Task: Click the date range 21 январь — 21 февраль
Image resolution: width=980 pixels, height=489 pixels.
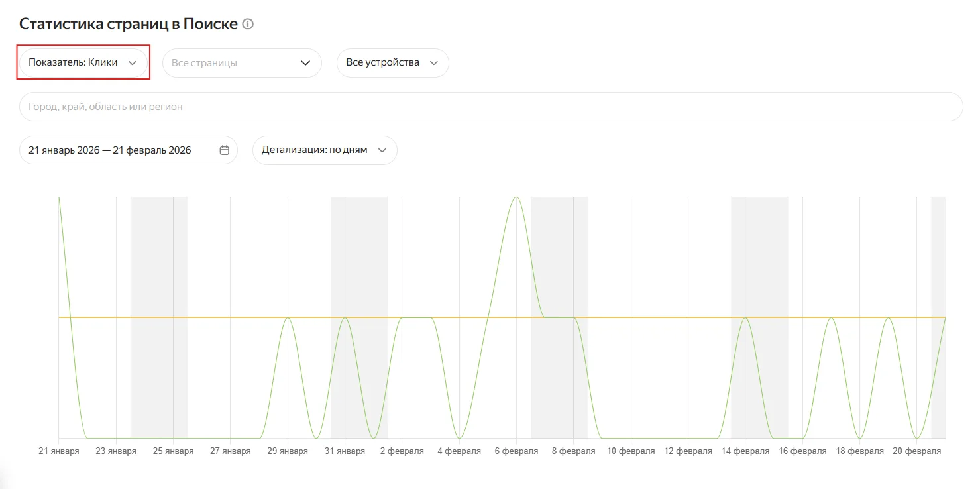Action: pos(110,150)
